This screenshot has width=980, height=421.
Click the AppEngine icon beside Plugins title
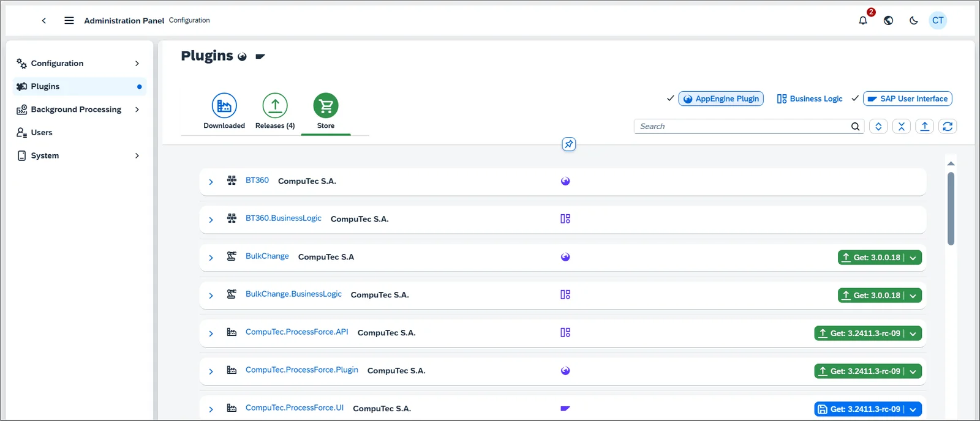(242, 57)
